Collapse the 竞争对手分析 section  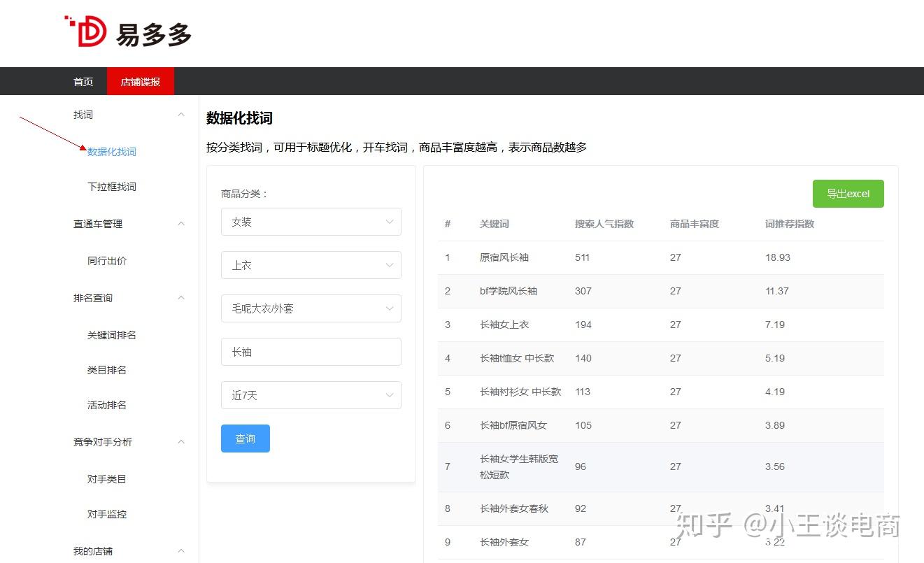(181, 442)
